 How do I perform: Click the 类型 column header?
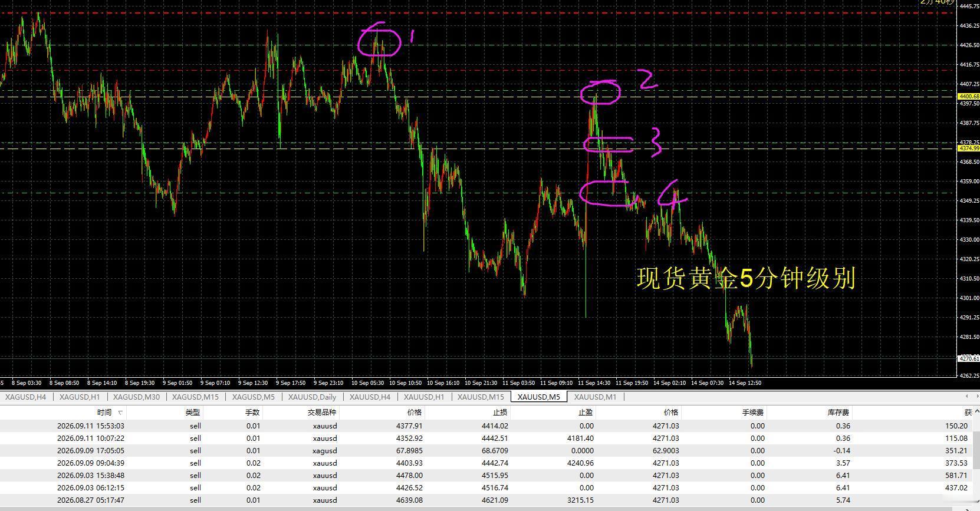pyautogui.click(x=193, y=413)
